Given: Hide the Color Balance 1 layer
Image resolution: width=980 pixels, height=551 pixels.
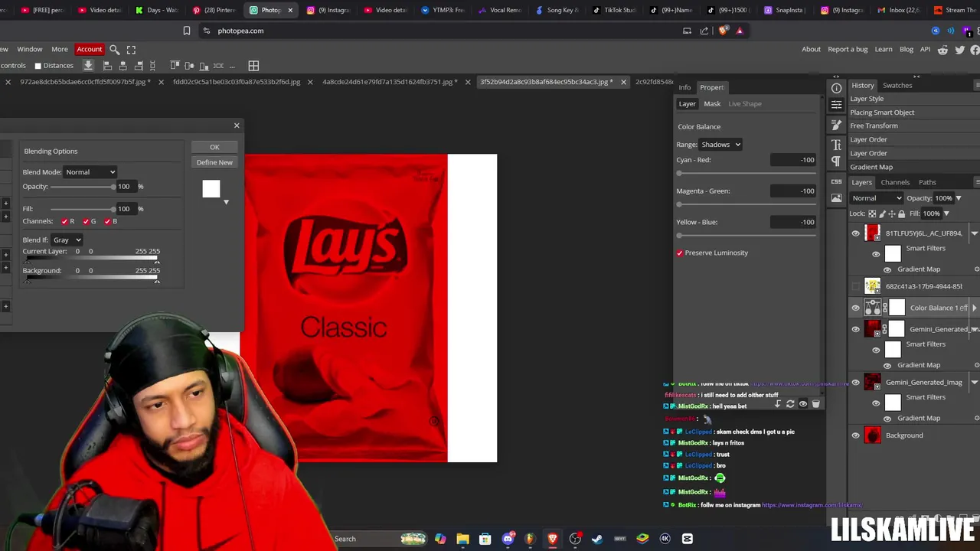Looking at the screenshot, I should (x=856, y=308).
